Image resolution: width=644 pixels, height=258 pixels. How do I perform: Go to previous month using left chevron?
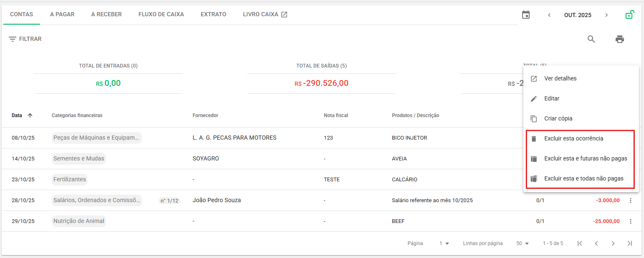click(x=549, y=15)
